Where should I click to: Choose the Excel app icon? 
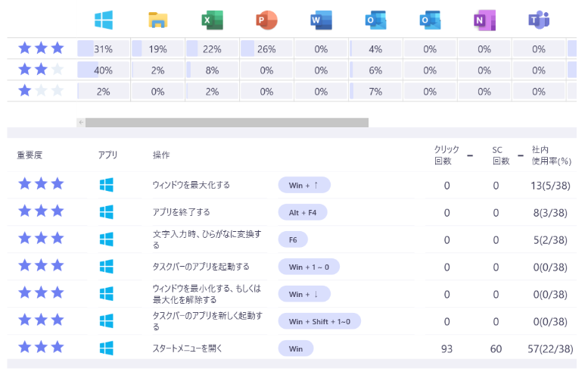(213, 20)
